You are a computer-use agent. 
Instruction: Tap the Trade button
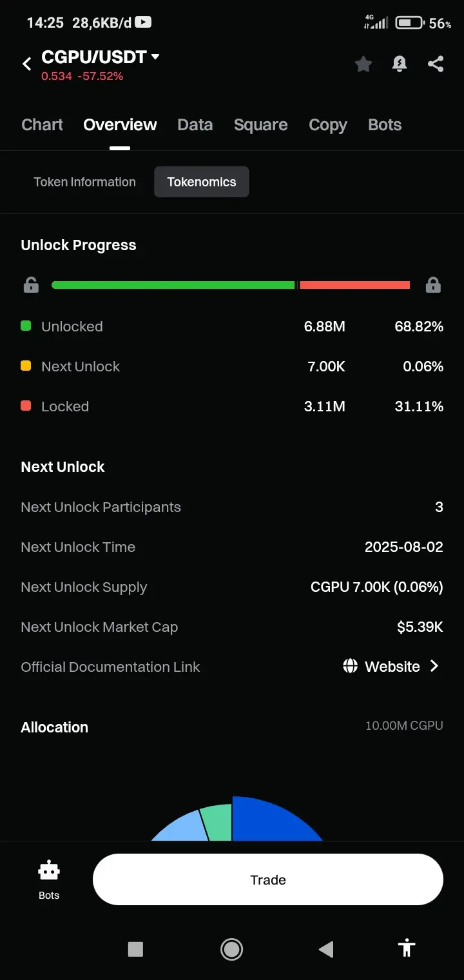(268, 879)
